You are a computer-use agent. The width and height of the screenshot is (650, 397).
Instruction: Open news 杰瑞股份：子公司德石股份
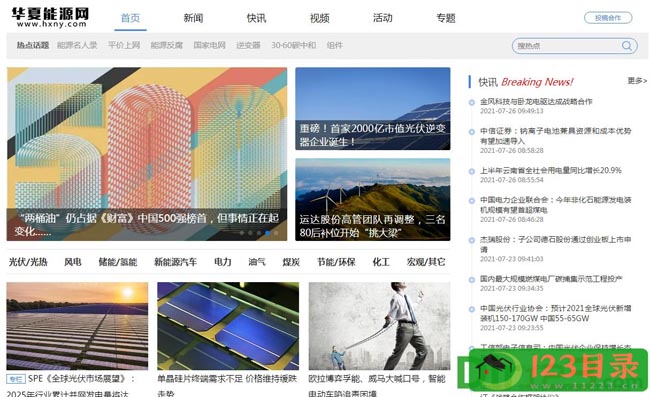555,244
